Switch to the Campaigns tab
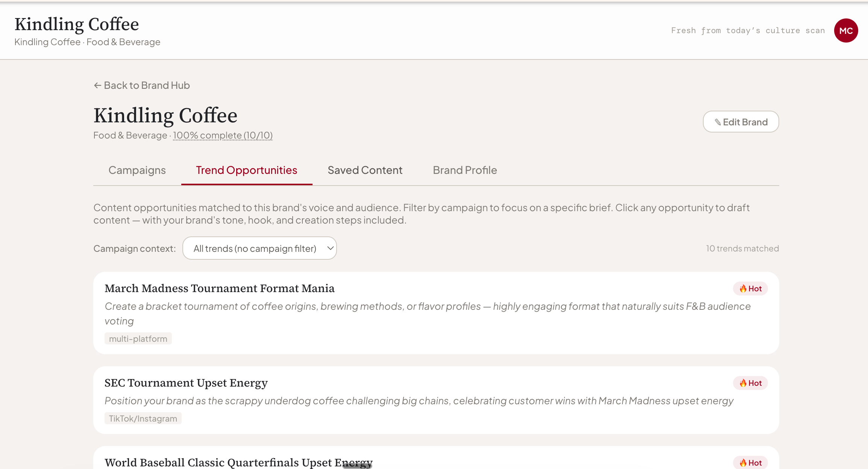 137,170
